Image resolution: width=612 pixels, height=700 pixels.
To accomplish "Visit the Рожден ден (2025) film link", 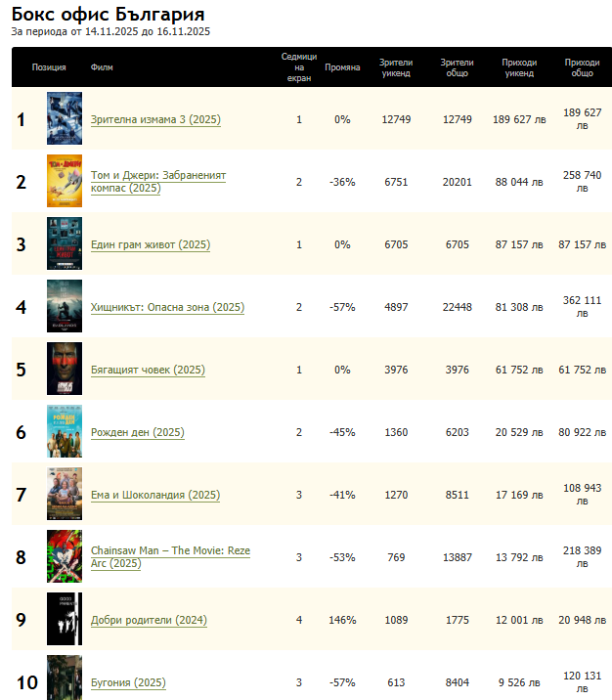I will pos(137,433).
